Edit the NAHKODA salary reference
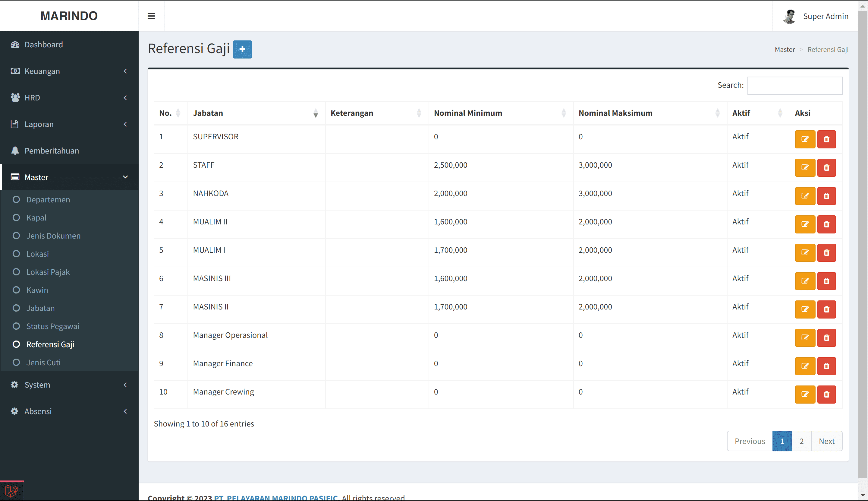This screenshot has width=868, height=501. coord(805,196)
